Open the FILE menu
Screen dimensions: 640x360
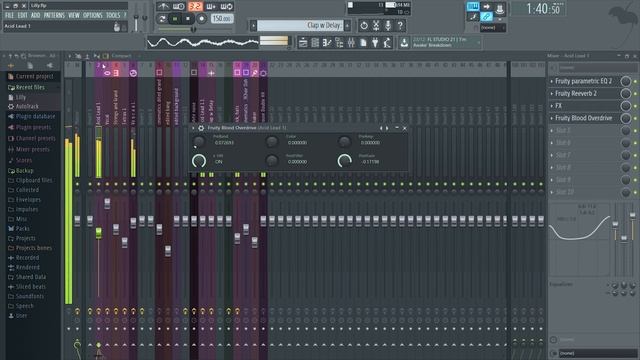pyautogui.click(x=9, y=15)
